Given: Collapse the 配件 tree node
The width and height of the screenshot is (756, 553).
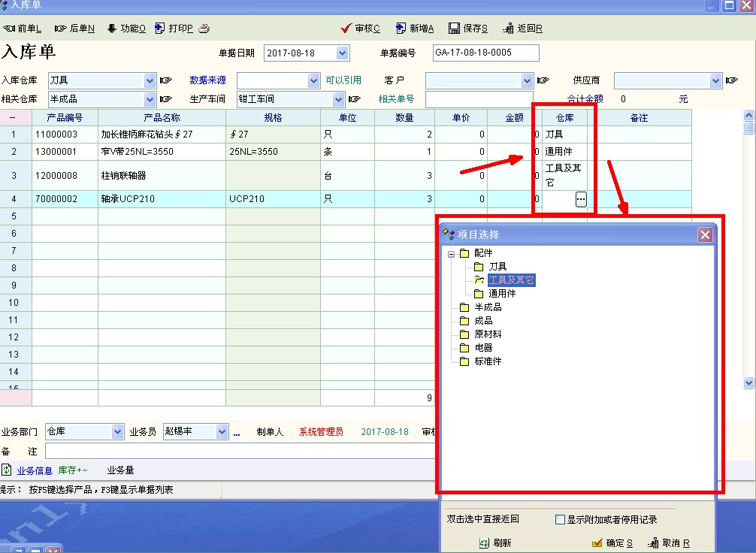Looking at the screenshot, I should (451, 254).
